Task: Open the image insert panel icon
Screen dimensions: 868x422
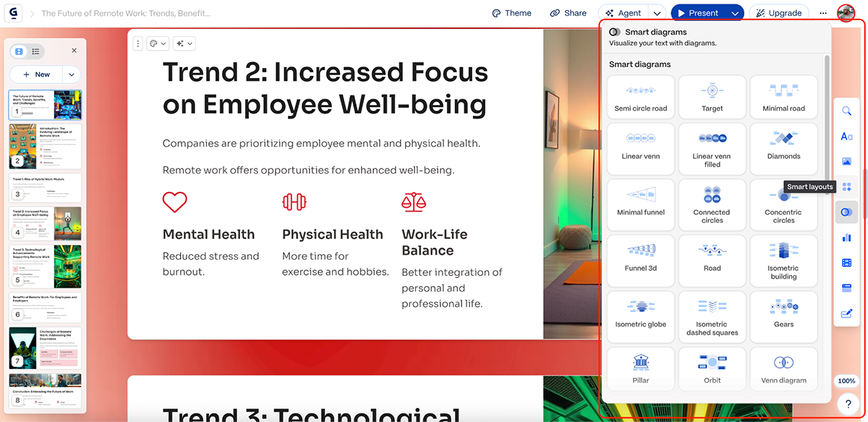Action: coord(846,161)
